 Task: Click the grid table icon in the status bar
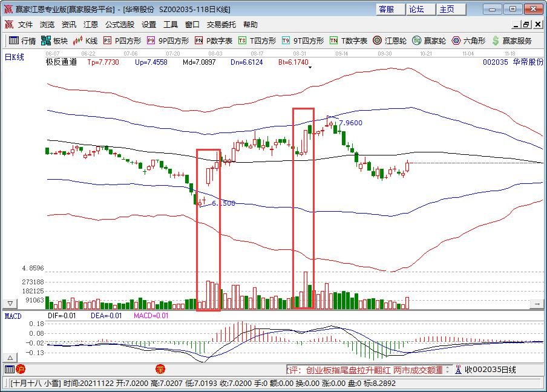[x=10, y=369]
